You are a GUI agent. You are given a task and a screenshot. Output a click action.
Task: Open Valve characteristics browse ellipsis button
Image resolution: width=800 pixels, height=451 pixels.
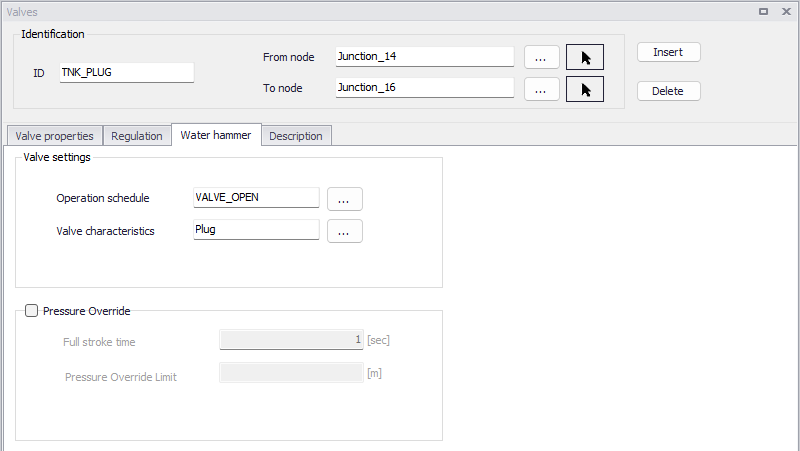[344, 231]
